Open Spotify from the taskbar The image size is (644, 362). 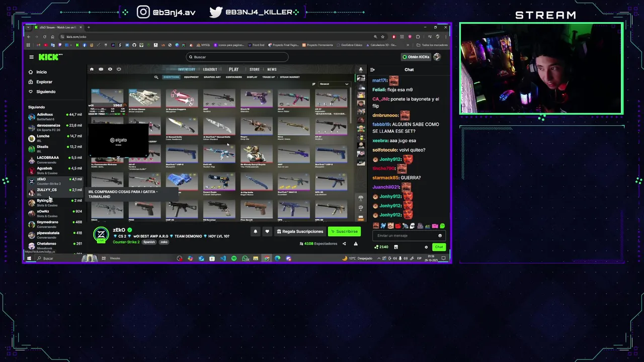tap(234, 258)
